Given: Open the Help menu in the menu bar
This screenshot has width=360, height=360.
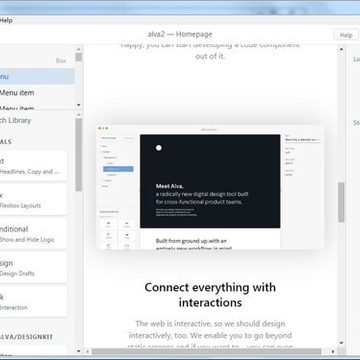Looking at the screenshot, I should click(x=6, y=20).
